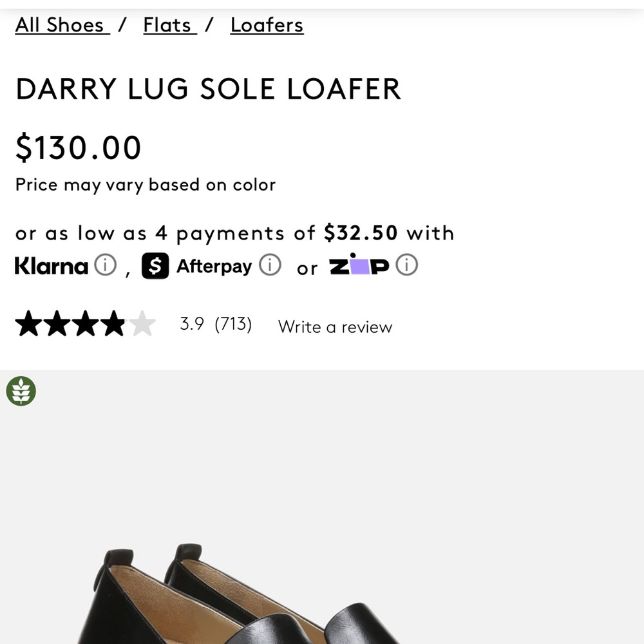Select the fourth filled star
The height and width of the screenshot is (644, 644).
point(114,324)
